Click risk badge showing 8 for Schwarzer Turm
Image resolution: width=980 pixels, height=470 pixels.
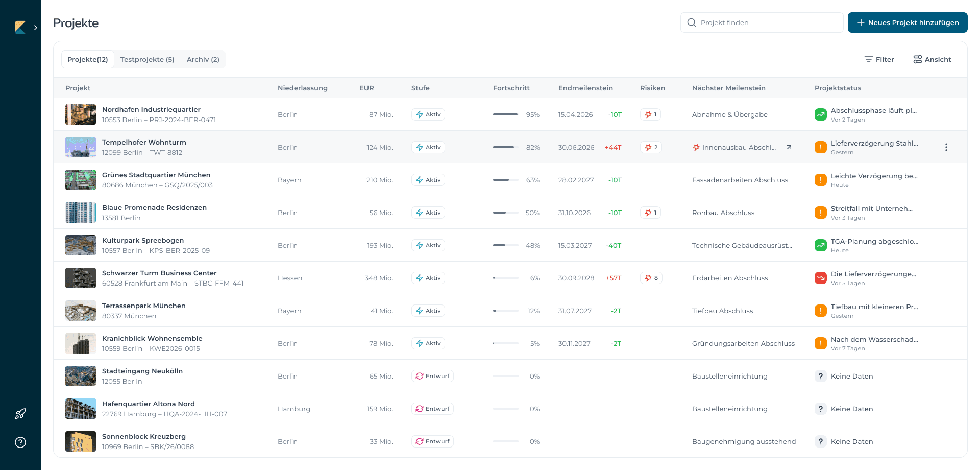click(x=651, y=278)
